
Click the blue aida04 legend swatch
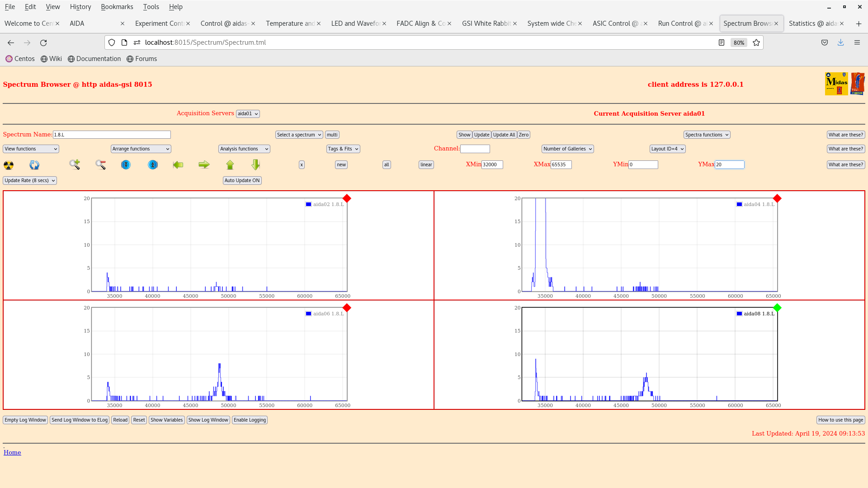(x=739, y=204)
